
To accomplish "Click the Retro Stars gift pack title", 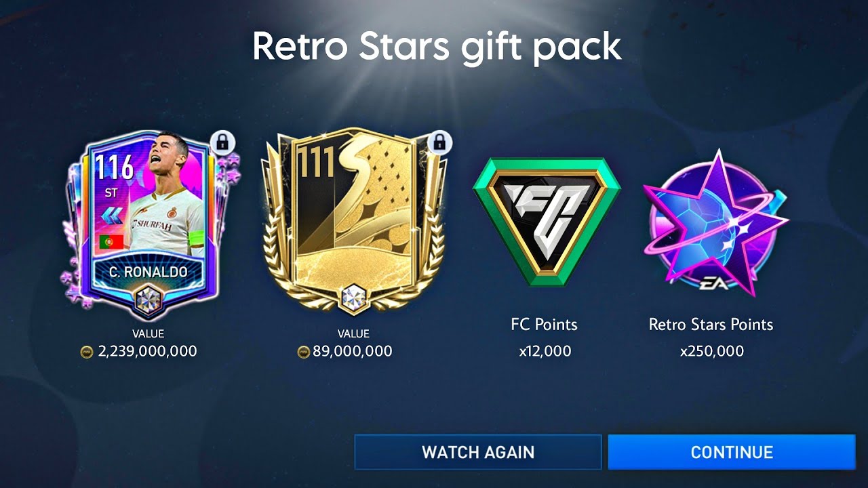I will pos(437,47).
